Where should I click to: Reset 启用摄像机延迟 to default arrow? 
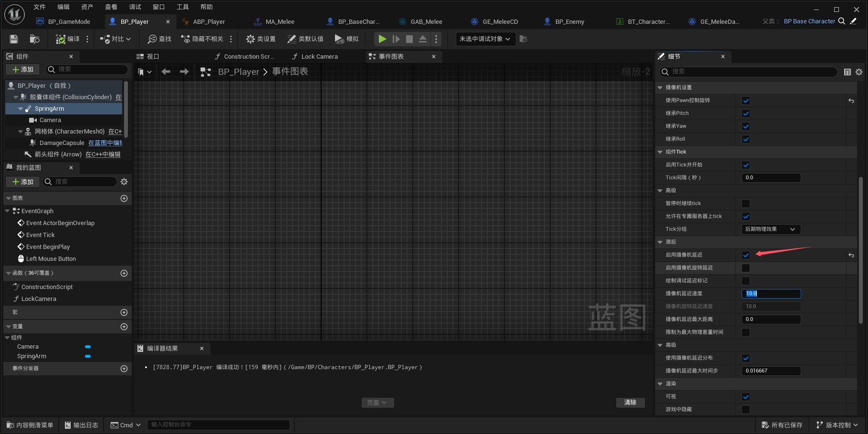pyautogui.click(x=851, y=255)
